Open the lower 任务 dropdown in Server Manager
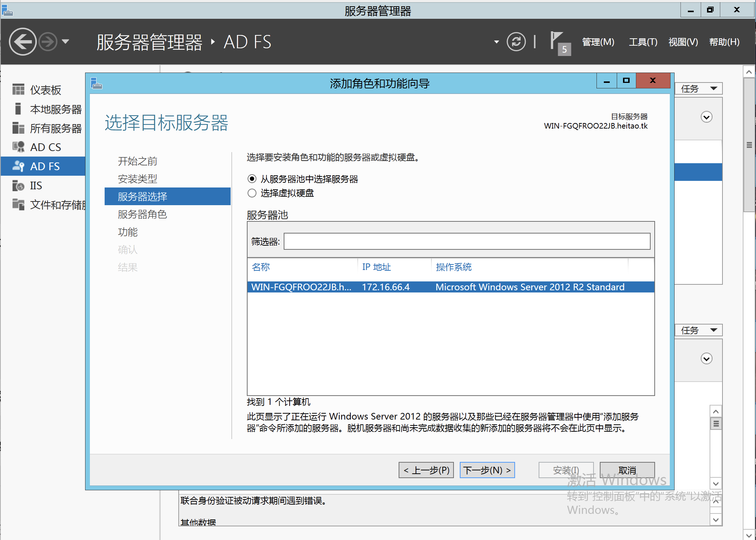Viewport: 756px width, 540px height. click(699, 330)
